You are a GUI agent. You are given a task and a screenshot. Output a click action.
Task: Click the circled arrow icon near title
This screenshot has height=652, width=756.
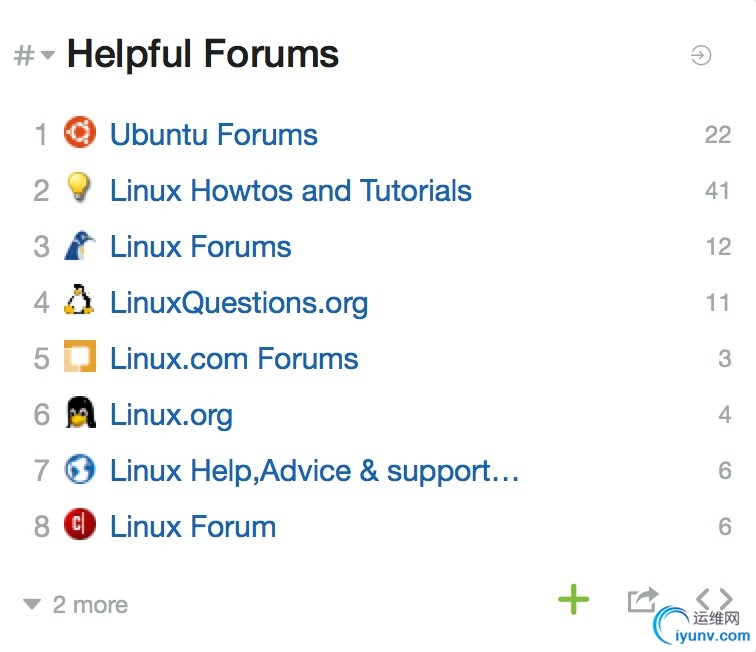tap(701, 56)
